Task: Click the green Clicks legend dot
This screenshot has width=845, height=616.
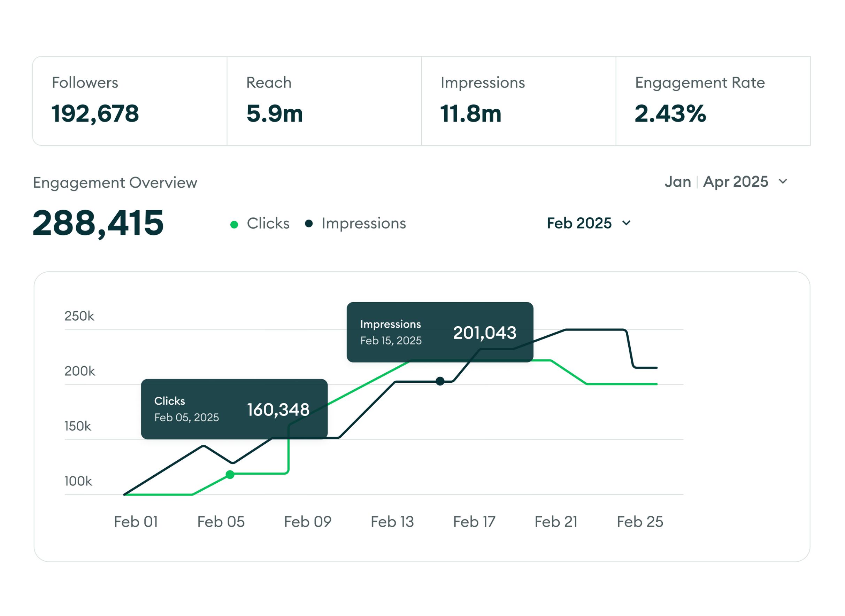Action: (234, 225)
